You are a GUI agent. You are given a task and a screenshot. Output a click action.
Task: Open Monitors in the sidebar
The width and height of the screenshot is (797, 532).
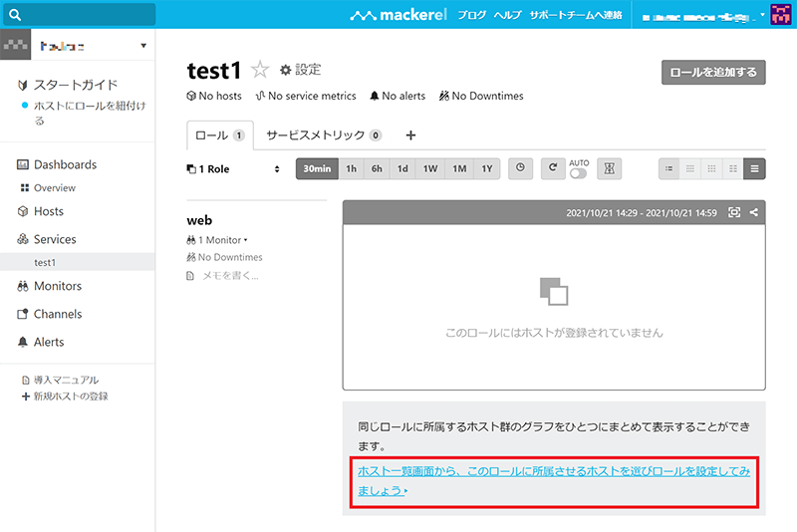[x=57, y=286]
